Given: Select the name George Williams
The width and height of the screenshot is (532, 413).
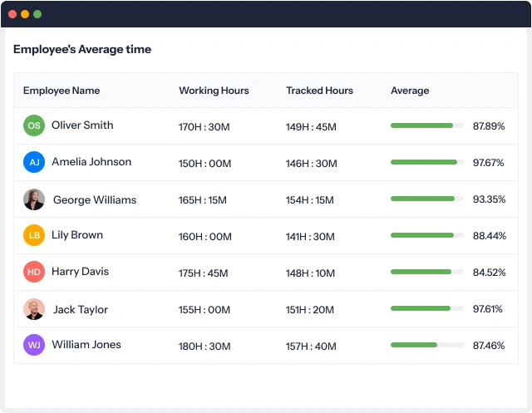Looking at the screenshot, I should click(x=95, y=200).
